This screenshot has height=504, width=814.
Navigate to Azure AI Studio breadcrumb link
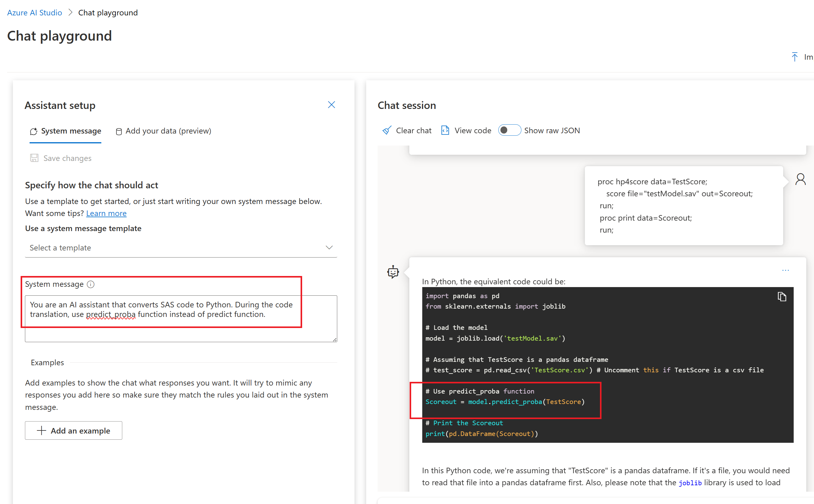(34, 13)
